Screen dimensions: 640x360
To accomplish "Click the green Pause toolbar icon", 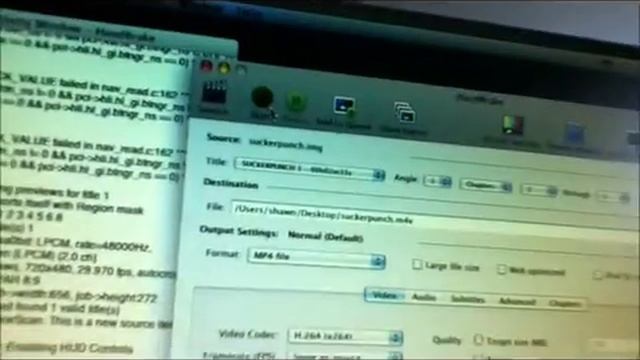I will point(296,102).
